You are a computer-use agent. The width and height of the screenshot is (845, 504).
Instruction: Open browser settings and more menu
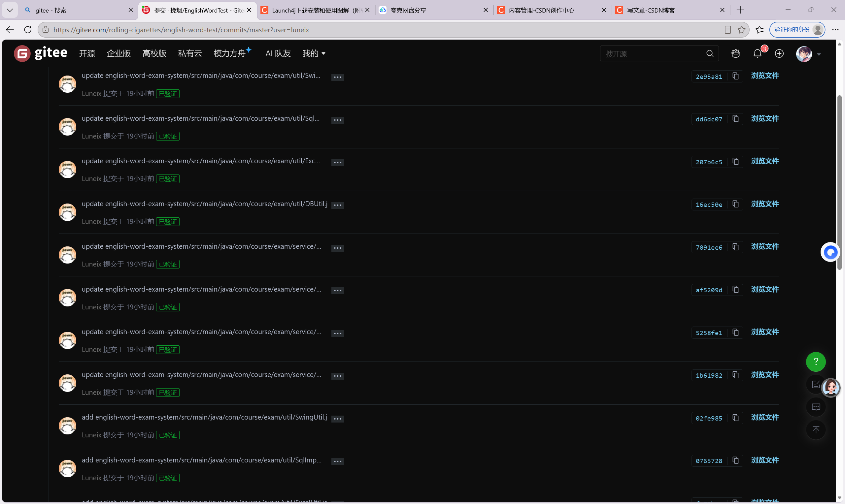click(835, 30)
